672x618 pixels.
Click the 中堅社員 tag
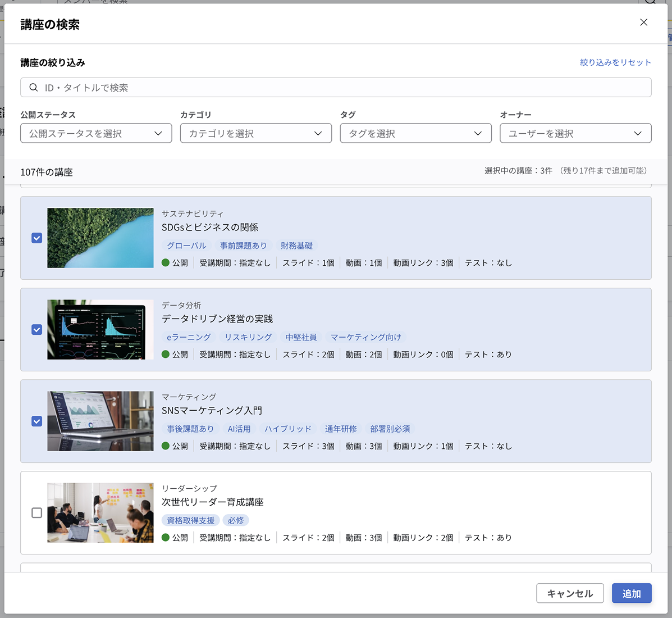301,337
